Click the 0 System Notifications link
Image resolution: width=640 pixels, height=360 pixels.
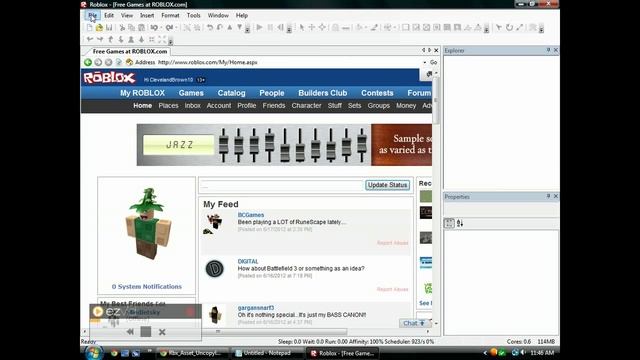147,287
